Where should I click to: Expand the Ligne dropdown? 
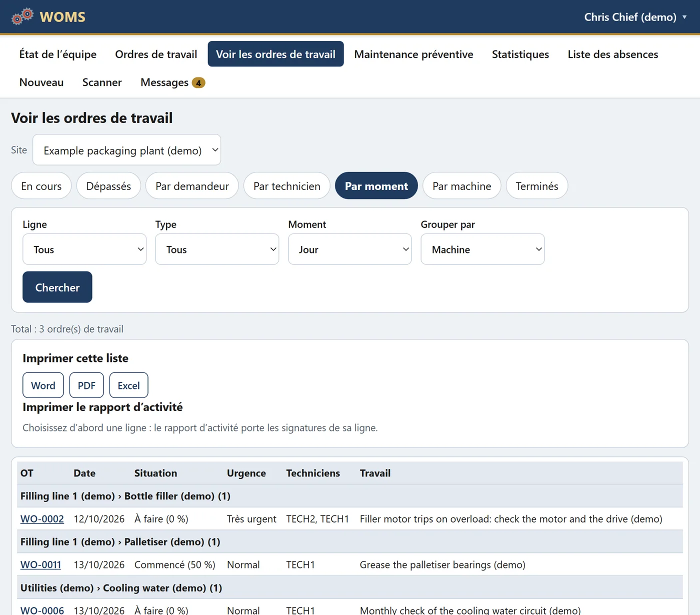click(x=84, y=249)
